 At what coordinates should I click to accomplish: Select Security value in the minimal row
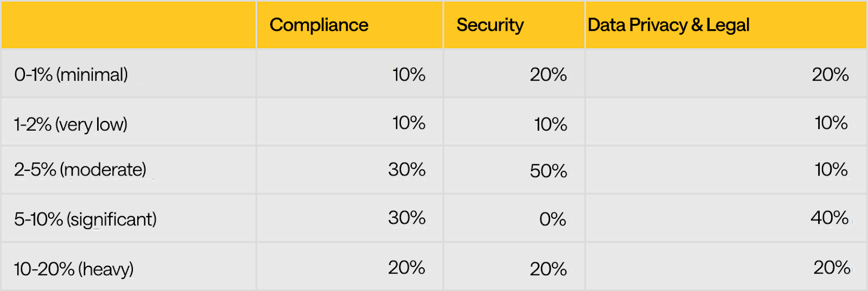(x=548, y=75)
